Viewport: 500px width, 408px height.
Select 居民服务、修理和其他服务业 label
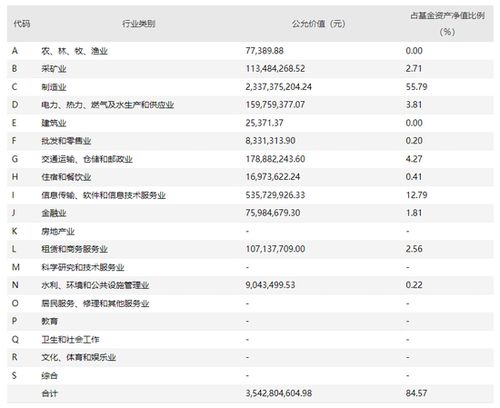[95, 304]
